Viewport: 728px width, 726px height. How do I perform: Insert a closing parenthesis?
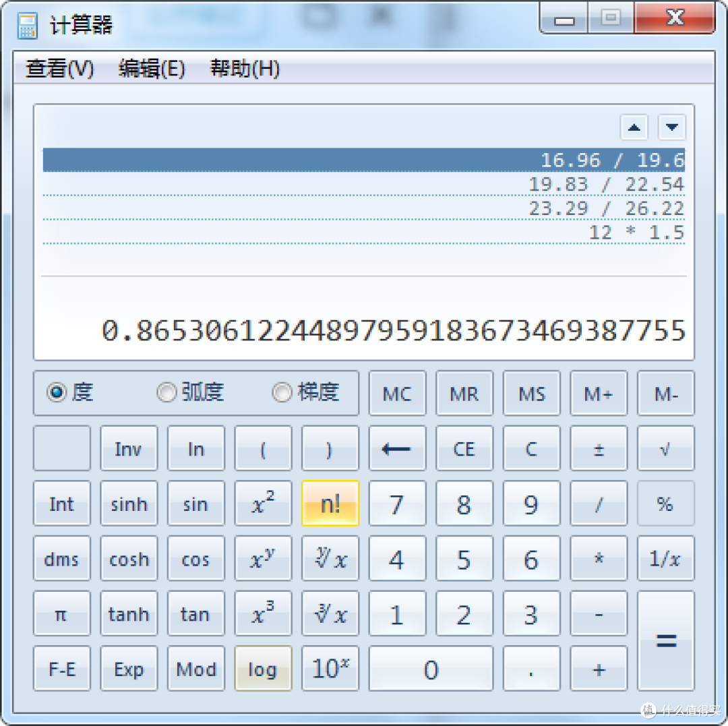pos(330,448)
